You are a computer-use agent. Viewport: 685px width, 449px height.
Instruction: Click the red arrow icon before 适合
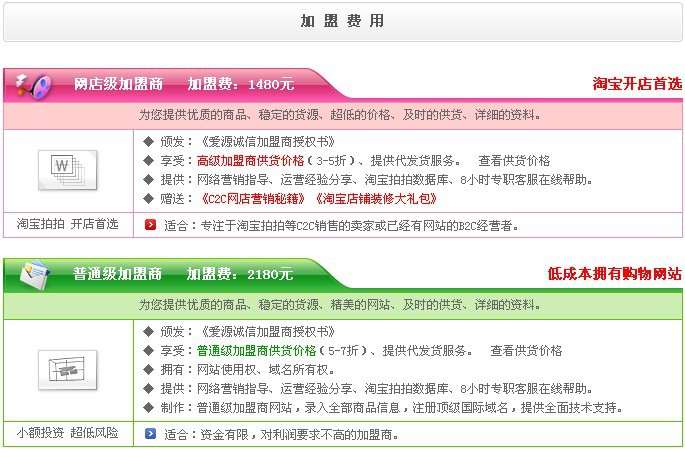point(150,225)
